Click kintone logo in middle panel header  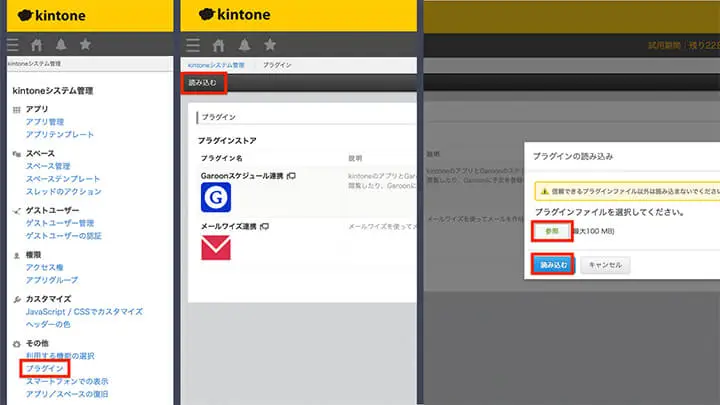[x=234, y=14]
